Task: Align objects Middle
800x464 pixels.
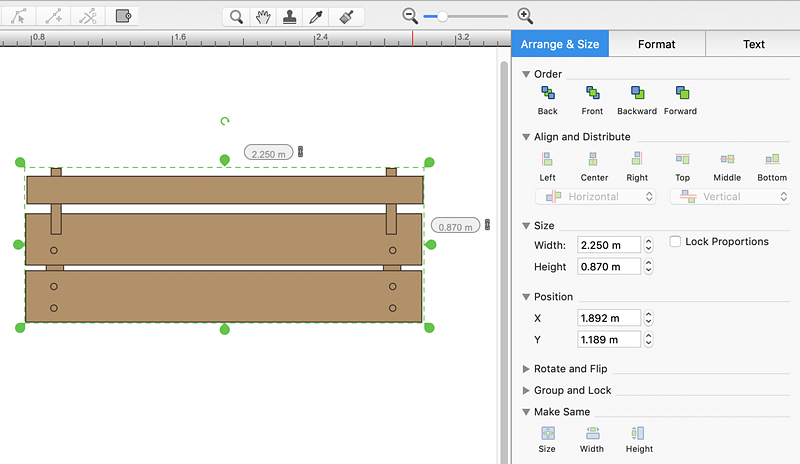Action: pyautogui.click(x=727, y=166)
